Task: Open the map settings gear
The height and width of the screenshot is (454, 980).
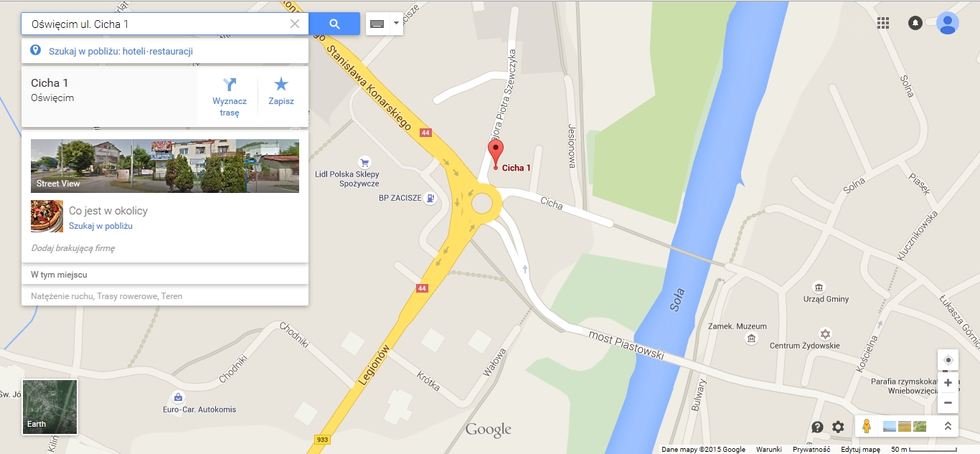Action: [838, 427]
